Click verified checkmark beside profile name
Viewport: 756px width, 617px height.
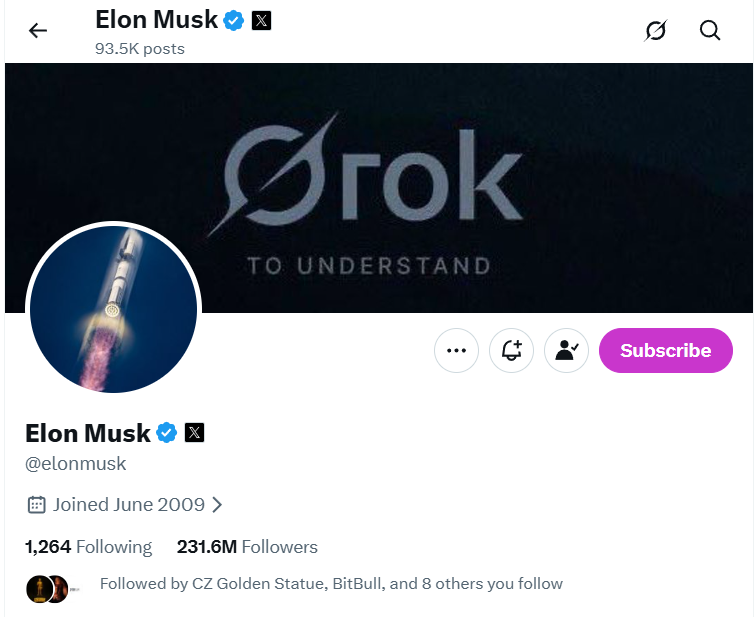(167, 433)
